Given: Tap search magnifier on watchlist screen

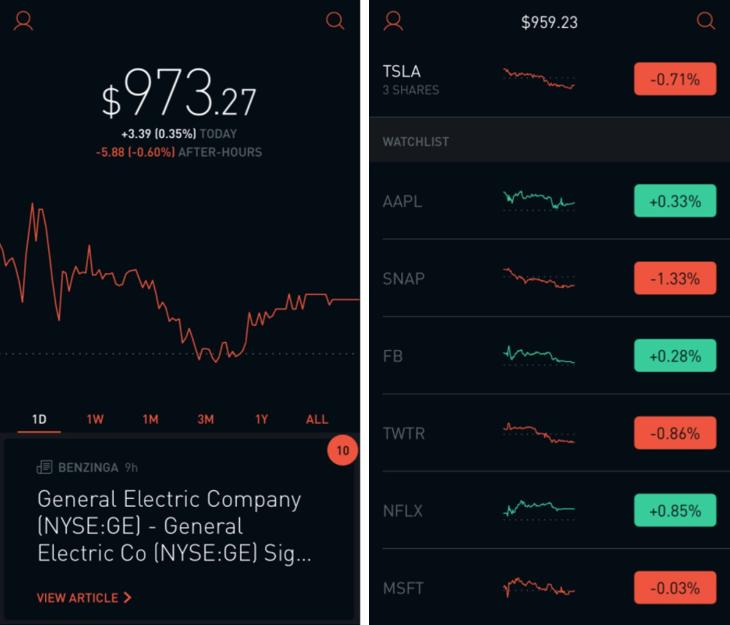Looking at the screenshot, I should (706, 21).
